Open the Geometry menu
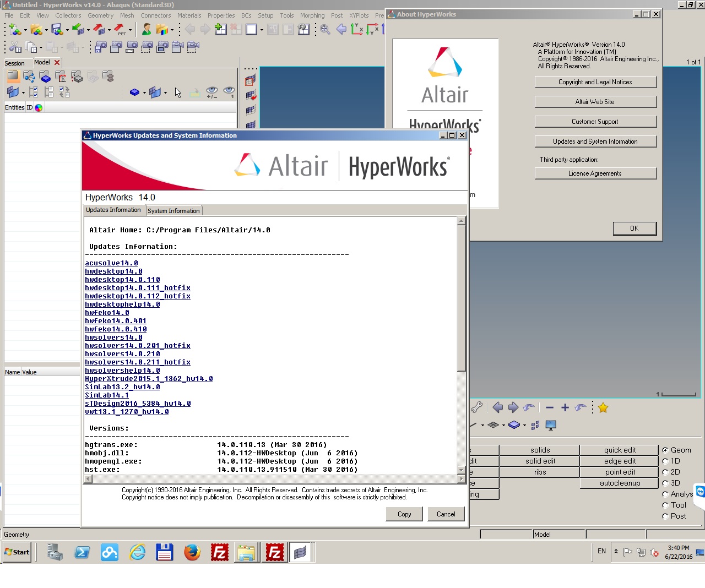 click(100, 15)
